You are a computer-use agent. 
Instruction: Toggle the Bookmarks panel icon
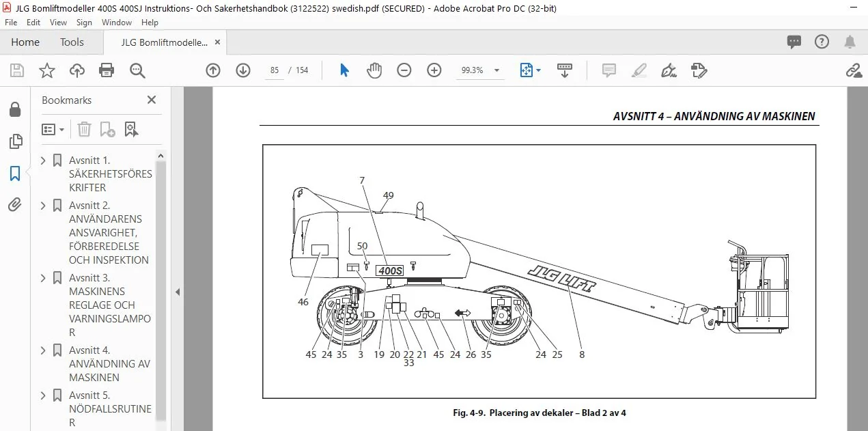pos(15,173)
